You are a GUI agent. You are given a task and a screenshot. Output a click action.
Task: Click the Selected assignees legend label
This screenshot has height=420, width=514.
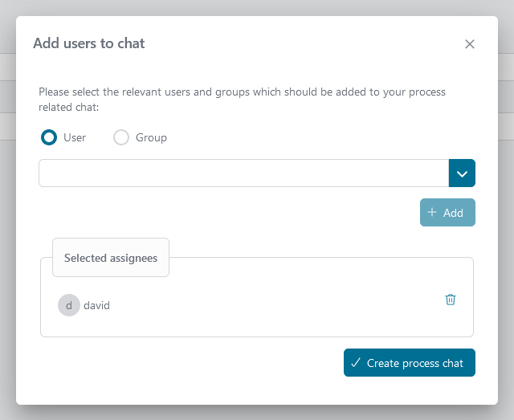click(x=111, y=258)
